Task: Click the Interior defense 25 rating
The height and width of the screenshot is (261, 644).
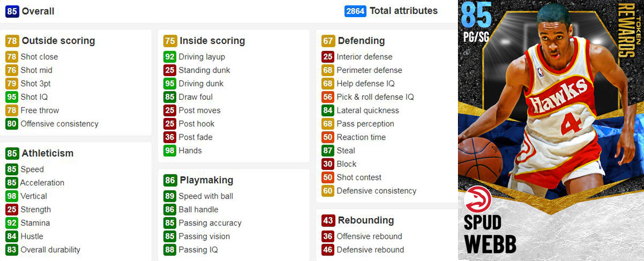Action: pyautogui.click(x=328, y=57)
